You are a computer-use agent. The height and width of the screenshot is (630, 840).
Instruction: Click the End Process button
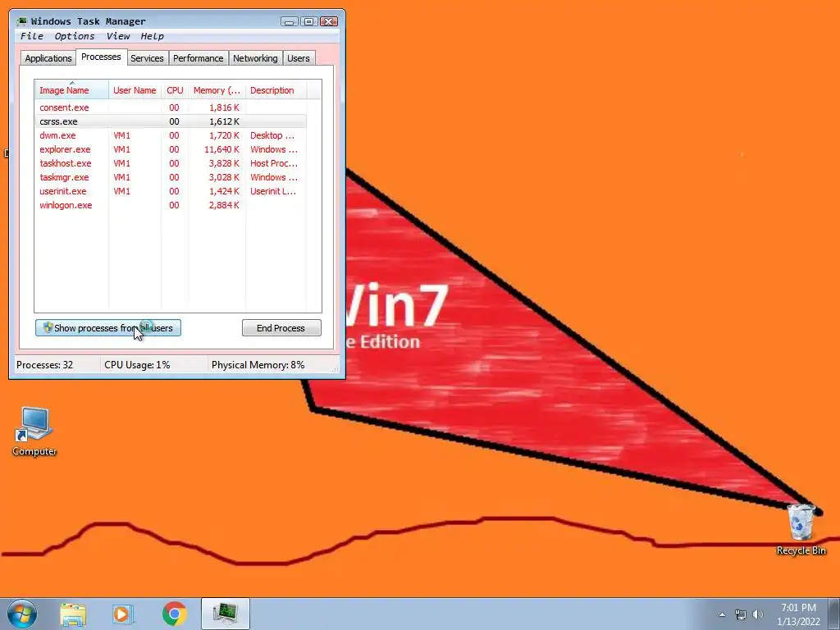(x=281, y=328)
